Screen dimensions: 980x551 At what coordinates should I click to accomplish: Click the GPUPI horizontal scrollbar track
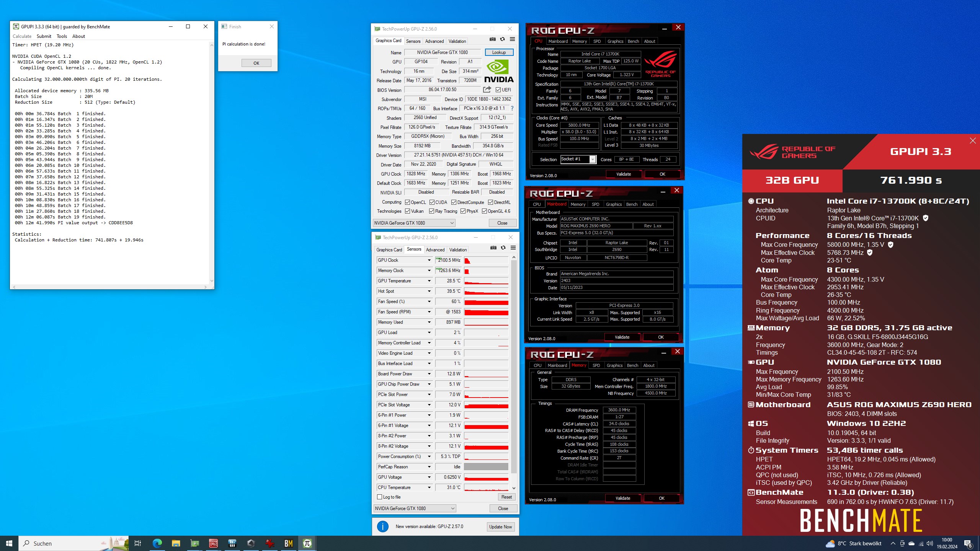[110, 287]
